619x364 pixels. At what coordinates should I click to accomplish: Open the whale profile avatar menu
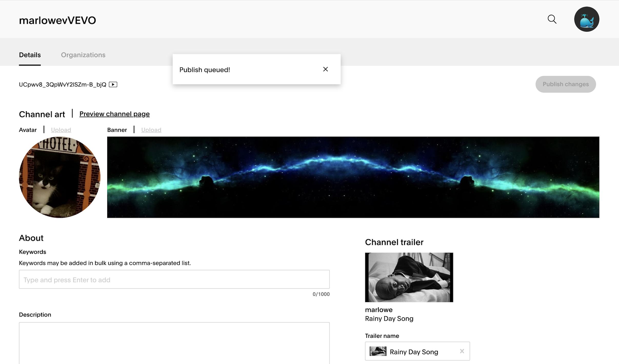pos(586,19)
